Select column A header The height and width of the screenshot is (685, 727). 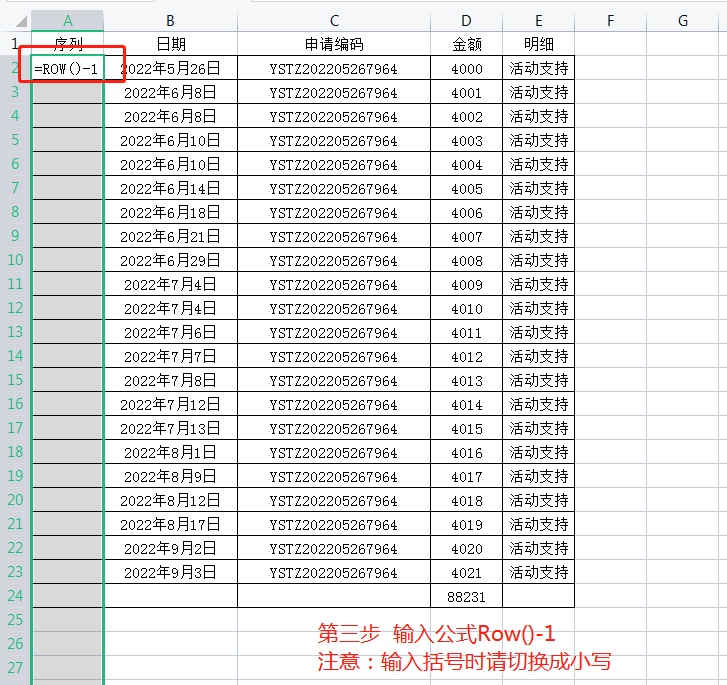pyautogui.click(x=68, y=21)
